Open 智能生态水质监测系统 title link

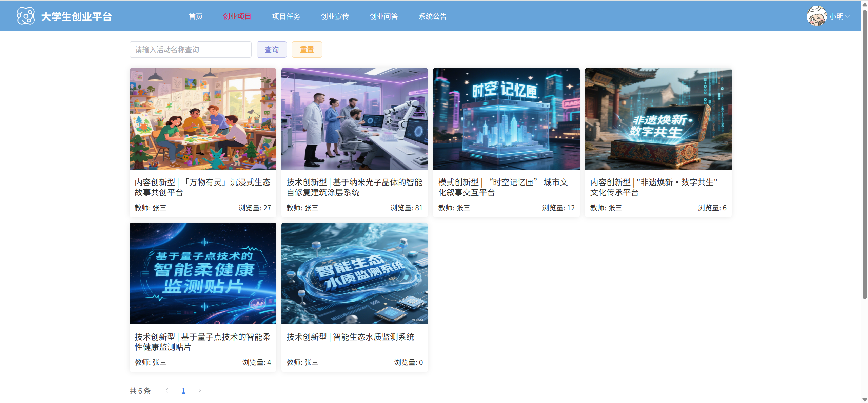pos(350,337)
